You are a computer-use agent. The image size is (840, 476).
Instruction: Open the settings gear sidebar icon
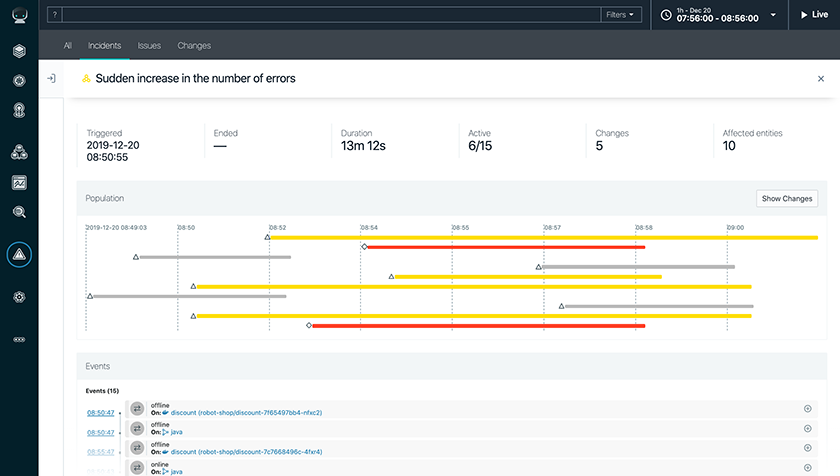pos(19,297)
